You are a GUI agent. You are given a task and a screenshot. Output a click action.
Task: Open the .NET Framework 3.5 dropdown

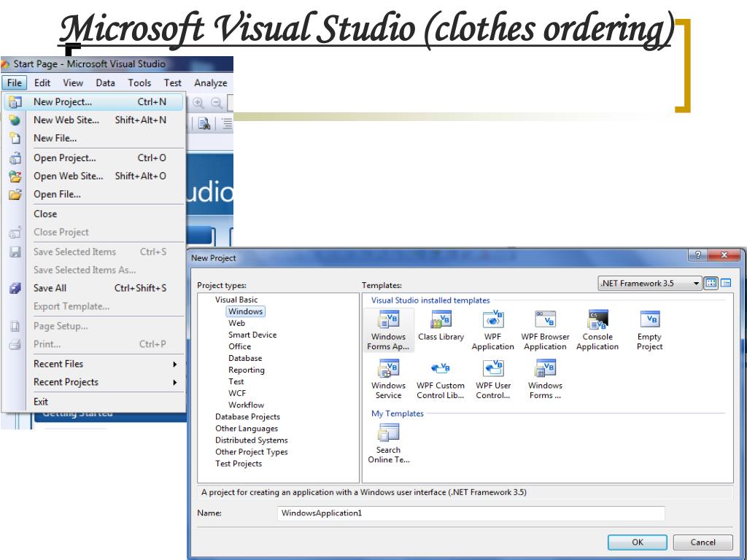click(650, 284)
